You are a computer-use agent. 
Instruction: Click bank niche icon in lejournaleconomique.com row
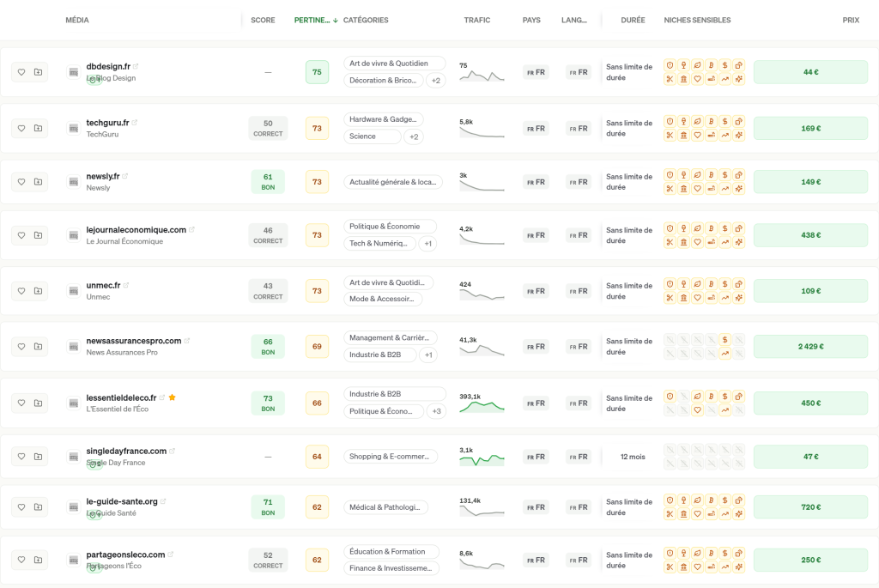coord(683,242)
